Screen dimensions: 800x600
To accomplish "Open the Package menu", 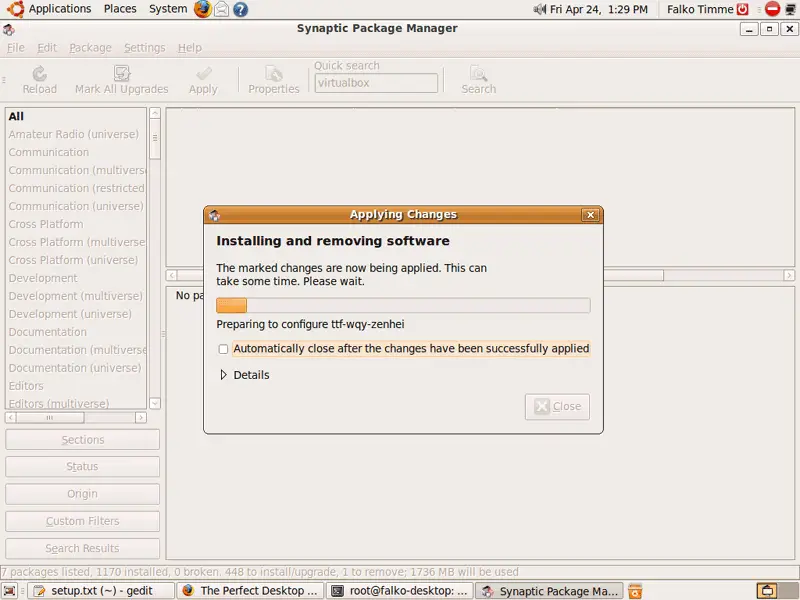I will (x=90, y=48).
